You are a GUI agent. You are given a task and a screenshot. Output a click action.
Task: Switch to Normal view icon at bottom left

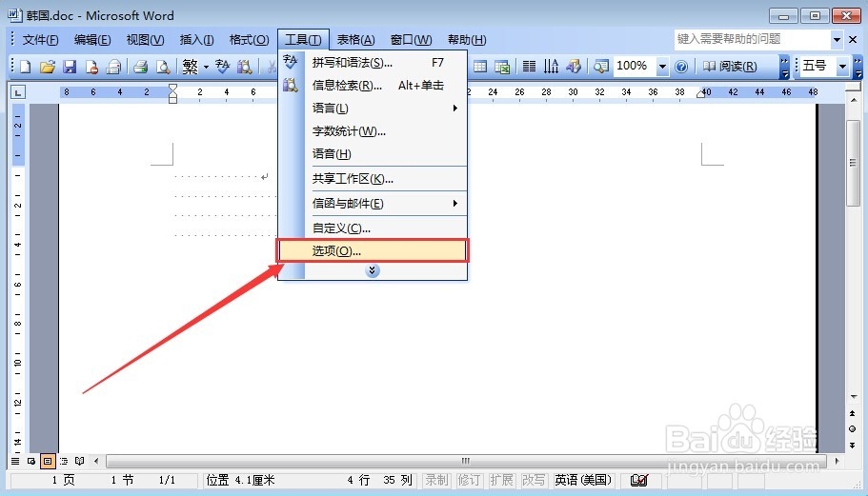[x=15, y=461]
